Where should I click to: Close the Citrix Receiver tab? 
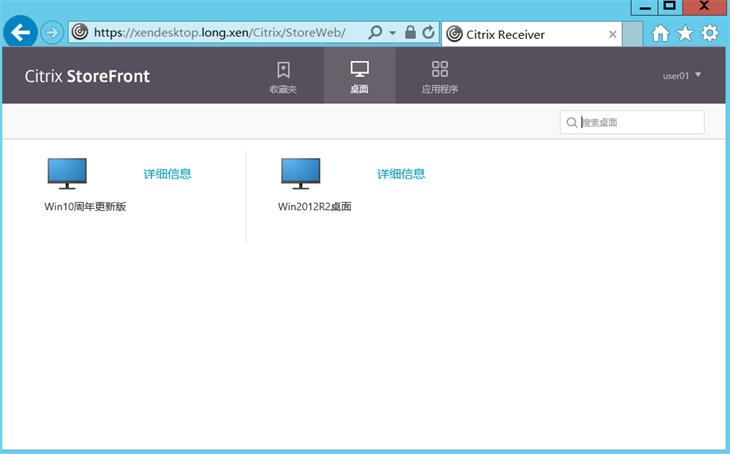click(613, 34)
